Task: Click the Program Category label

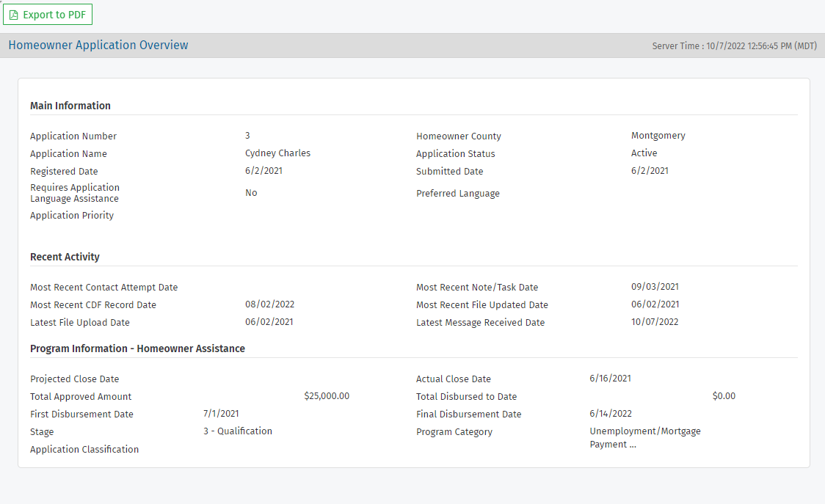Action: click(x=454, y=432)
